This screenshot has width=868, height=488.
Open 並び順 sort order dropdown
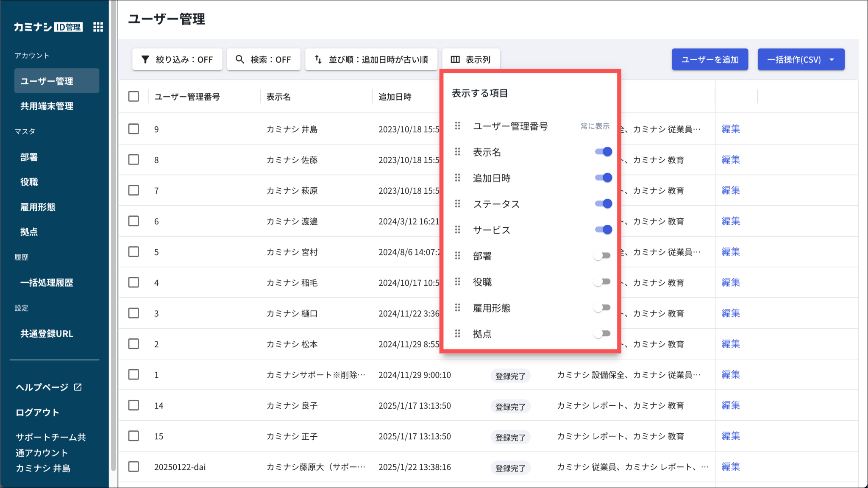pos(371,59)
